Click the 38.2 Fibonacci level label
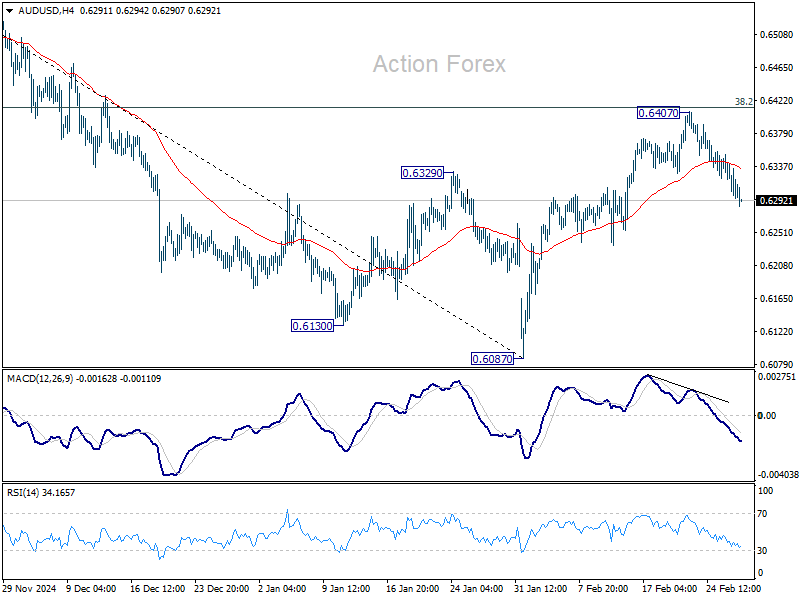This screenshot has width=800, height=600. tap(743, 102)
